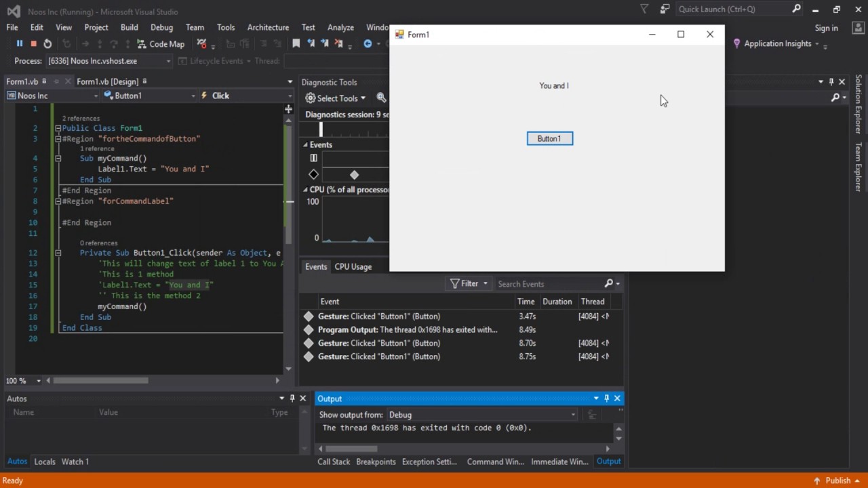Switch to the CPU Usage tab
This screenshot has width=868, height=488.
[353, 266]
